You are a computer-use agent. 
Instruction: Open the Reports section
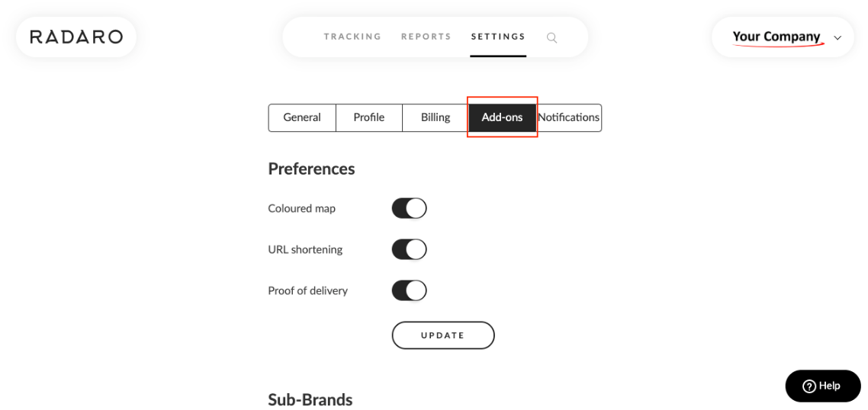[426, 37]
